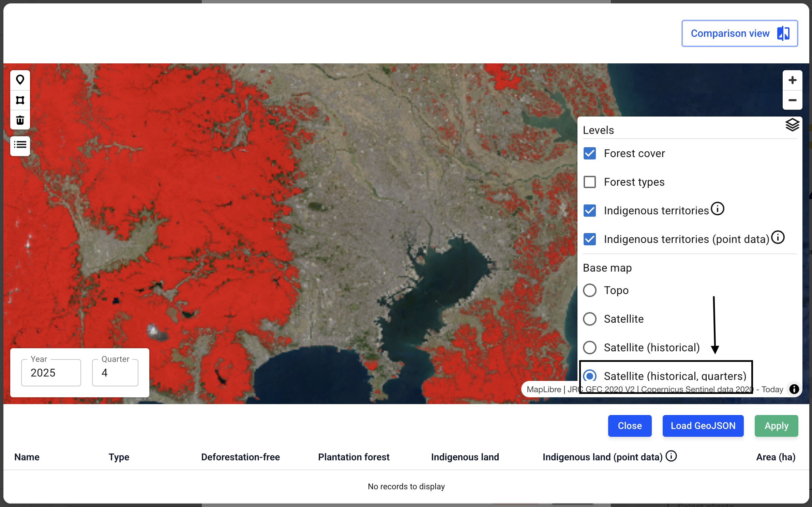Collapse the layers panel icon
812x507 pixels.
(792, 125)
